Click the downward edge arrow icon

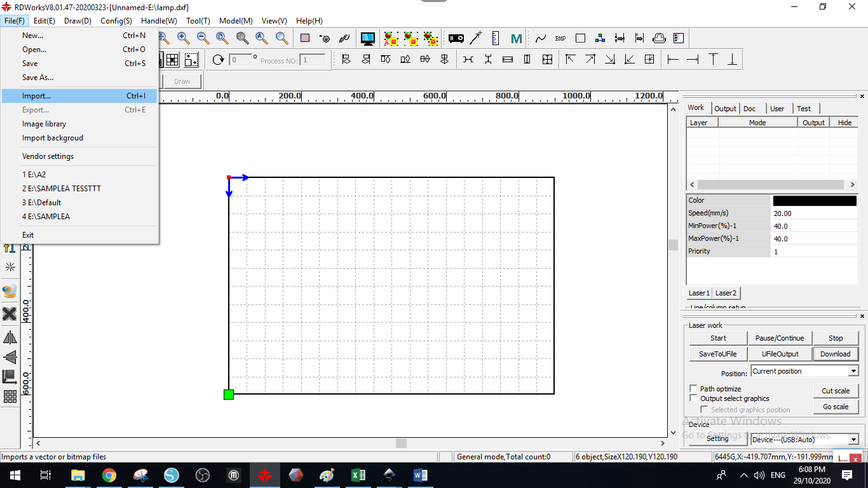coord(733,60)
